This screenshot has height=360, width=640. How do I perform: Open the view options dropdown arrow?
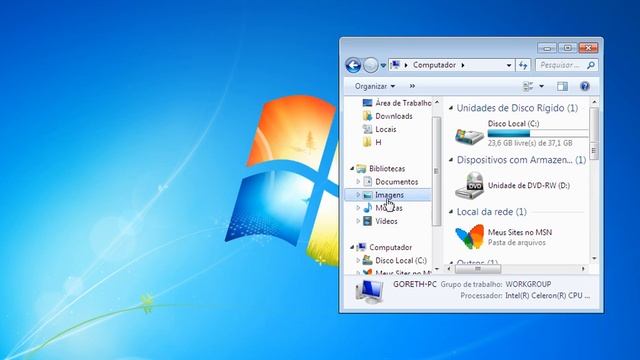(x=542, y=86)
